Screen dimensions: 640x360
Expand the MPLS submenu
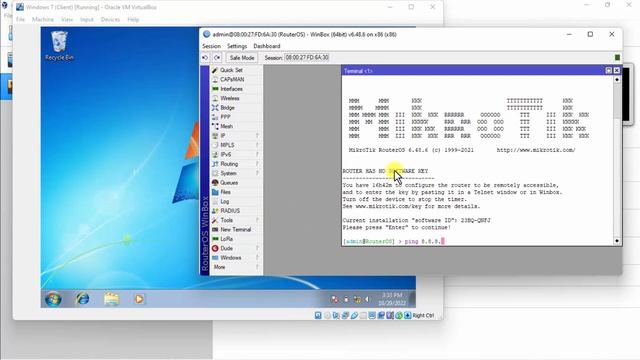tap(236, 145)
